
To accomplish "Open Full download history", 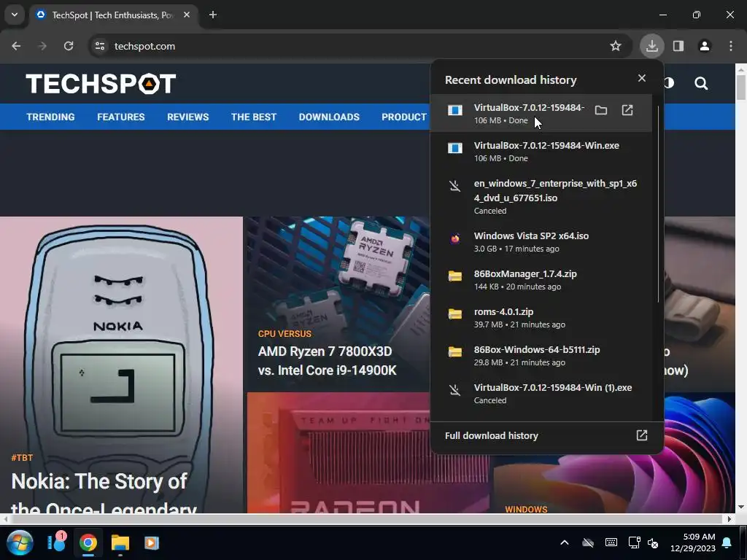I will click(491, 436).
